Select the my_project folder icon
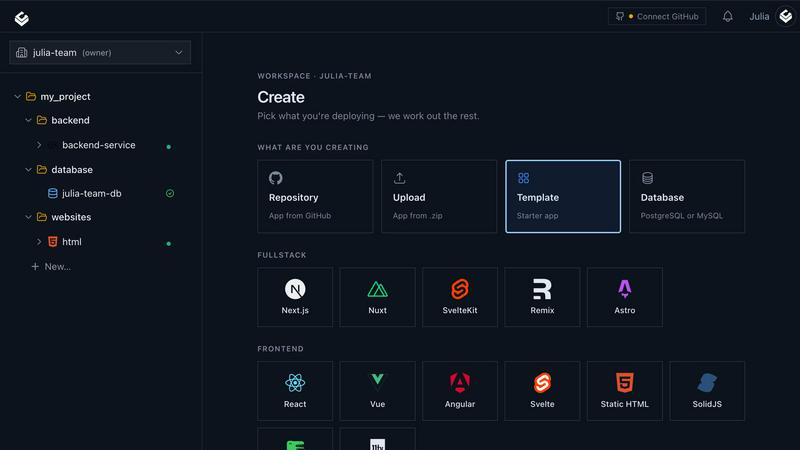This screenshot has height=450, width=800. (x=31, y=96)
